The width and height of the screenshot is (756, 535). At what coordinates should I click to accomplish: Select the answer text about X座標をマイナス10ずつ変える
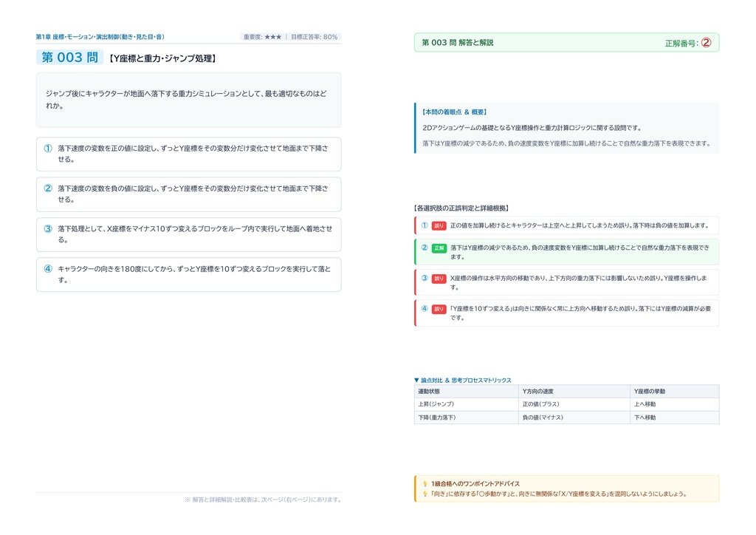coord(195,234)
